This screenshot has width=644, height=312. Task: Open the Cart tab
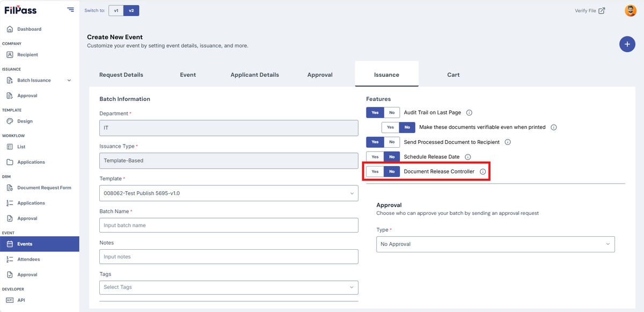click(x=453, y=75)
